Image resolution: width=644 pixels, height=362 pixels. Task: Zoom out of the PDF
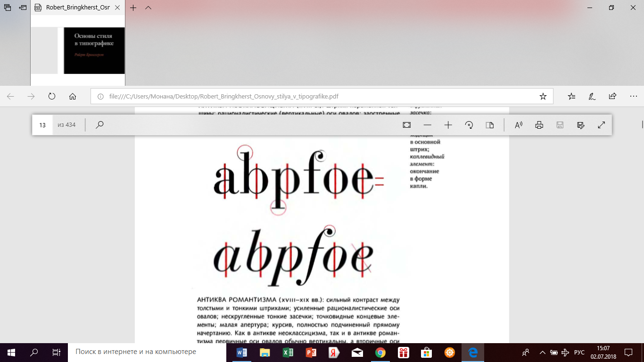pos(428,125)
